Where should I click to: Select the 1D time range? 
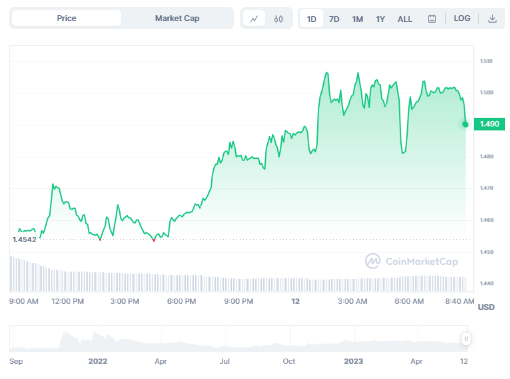tap(311, 19)
